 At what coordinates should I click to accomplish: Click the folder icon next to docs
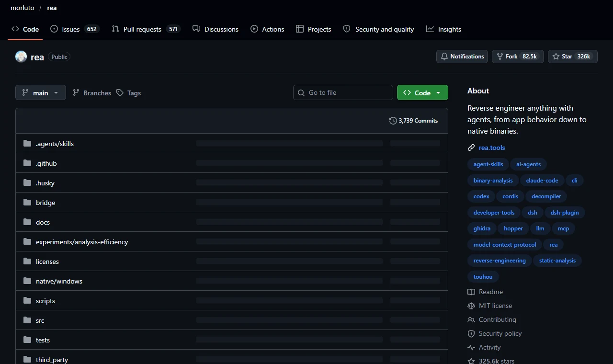click(x=27, y=222)
